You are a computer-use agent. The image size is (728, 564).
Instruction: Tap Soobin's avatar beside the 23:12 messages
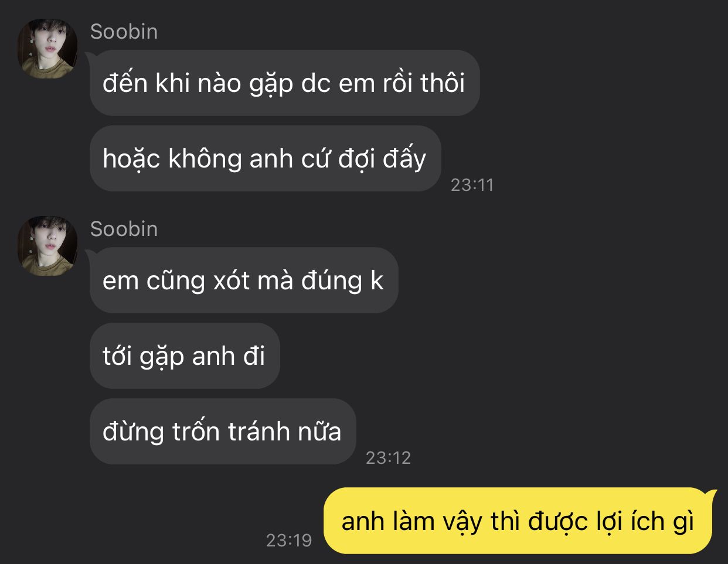tap(47, 246)
